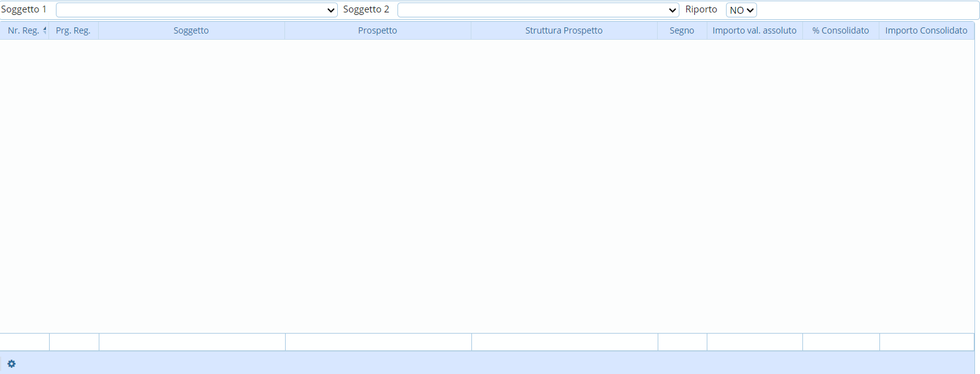The width and height of the screenshot is (980, 374).
Task: Click the Segno column header
Action: 682,30
